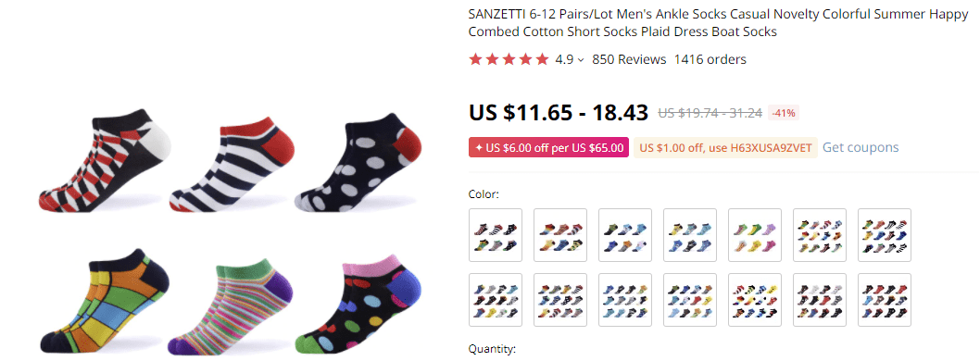Select the third swatch in the bottom color row
980x361 pixels.
click(626, 300)
